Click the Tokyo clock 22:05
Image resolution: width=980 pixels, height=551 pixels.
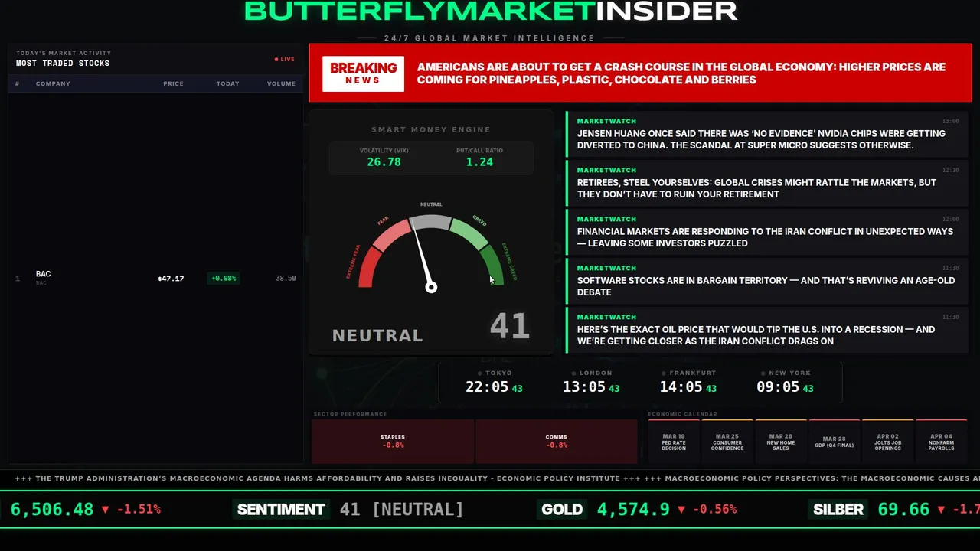tap(487, 387)
